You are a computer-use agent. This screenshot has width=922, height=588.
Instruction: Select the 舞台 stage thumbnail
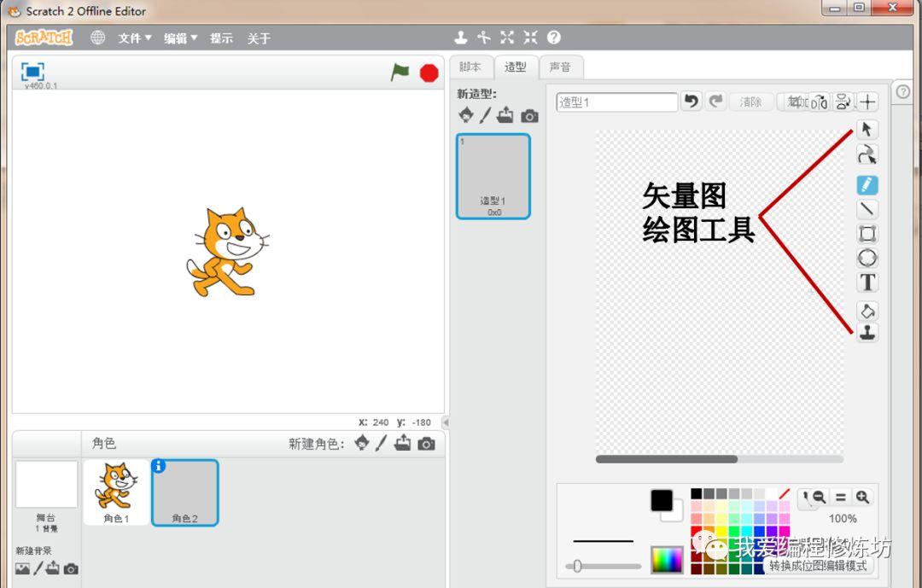pos(46,484)
